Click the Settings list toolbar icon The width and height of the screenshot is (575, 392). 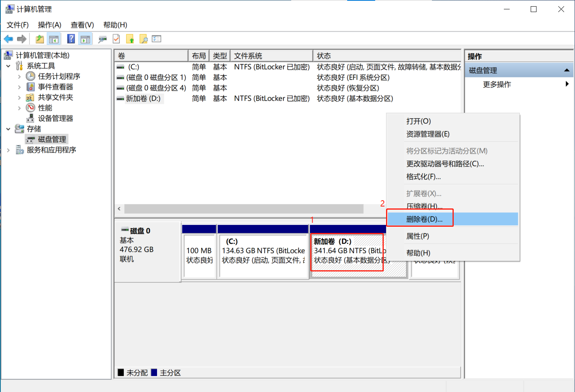pos(157,39)
